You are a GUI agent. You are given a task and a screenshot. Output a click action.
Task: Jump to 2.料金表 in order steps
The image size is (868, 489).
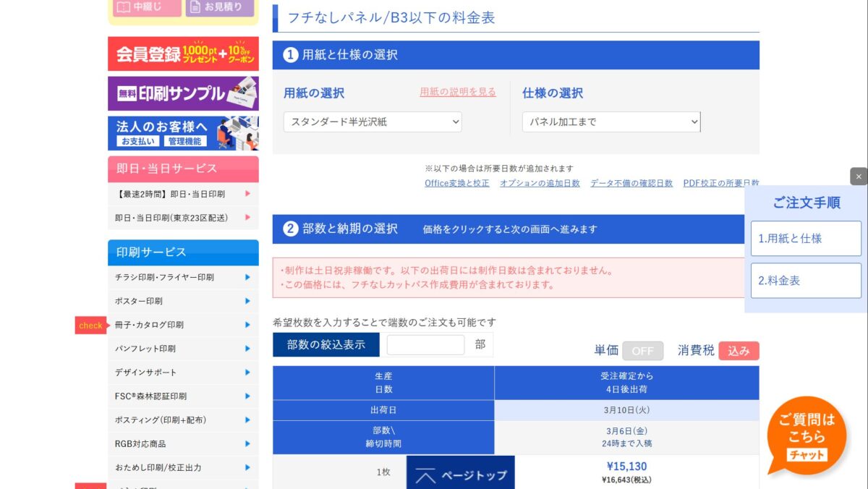[x=806, y=281]
